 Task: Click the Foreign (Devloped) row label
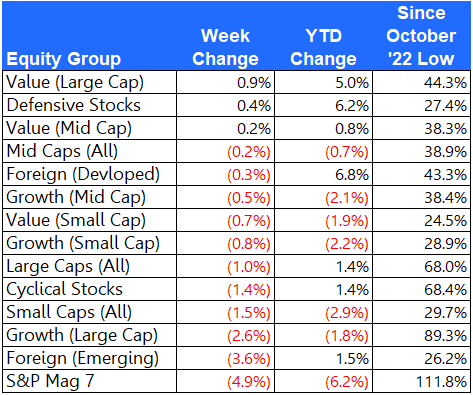83,174
